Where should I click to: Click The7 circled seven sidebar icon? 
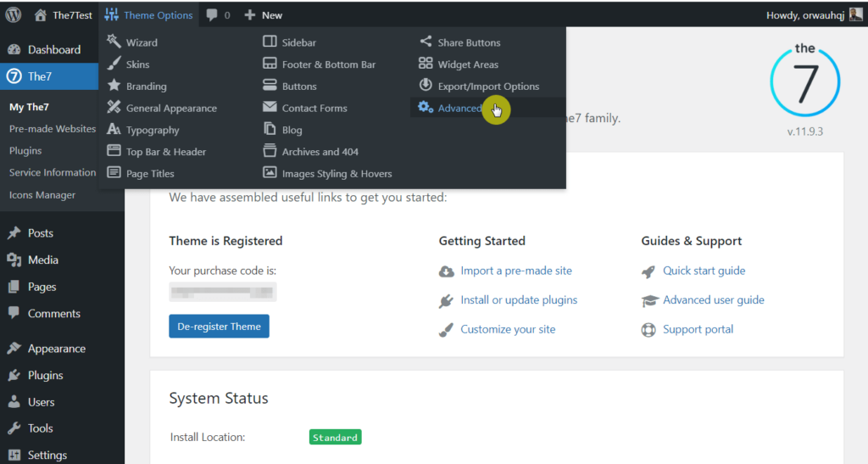(14, 76)
